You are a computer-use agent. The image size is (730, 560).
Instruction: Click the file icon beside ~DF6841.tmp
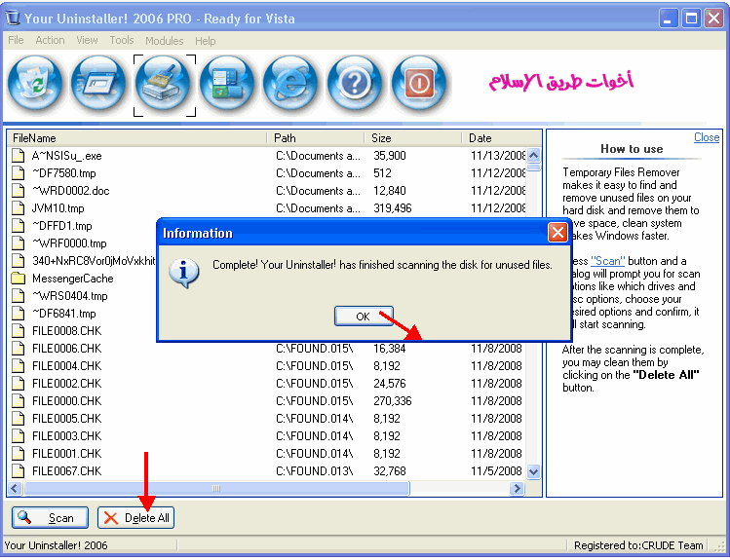pos(19,314)
